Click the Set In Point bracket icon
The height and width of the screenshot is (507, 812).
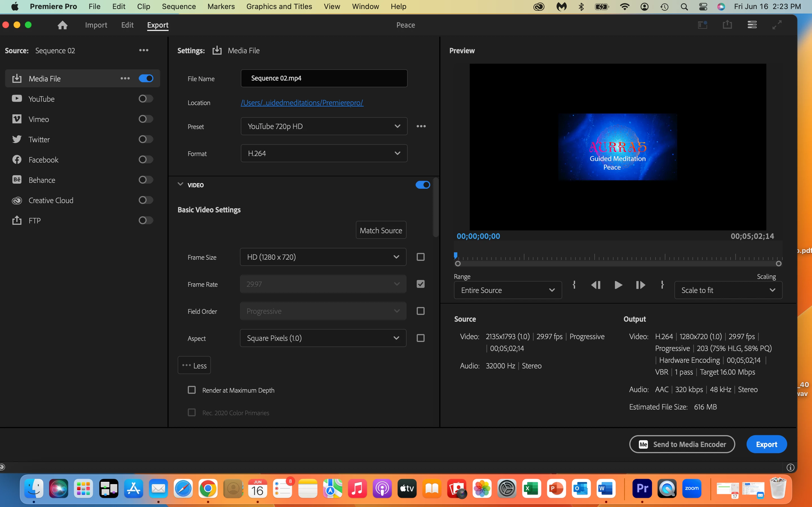coord(574,285)
